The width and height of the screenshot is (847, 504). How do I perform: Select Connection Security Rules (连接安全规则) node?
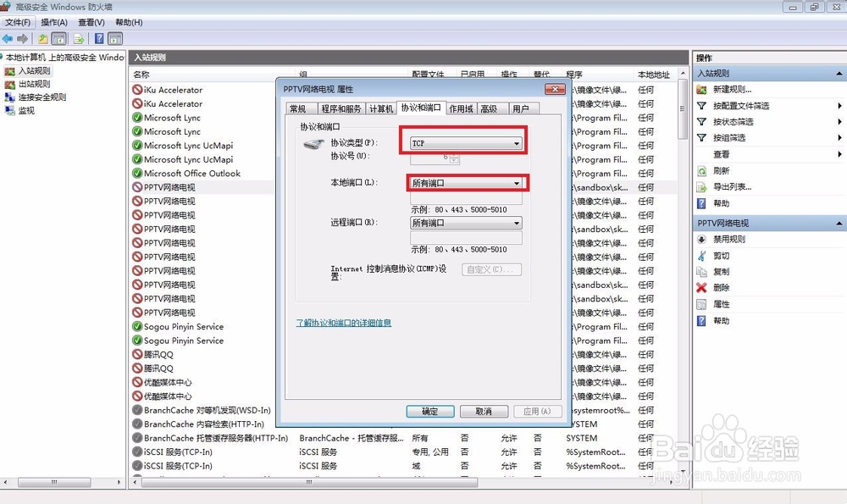point(42,97)
